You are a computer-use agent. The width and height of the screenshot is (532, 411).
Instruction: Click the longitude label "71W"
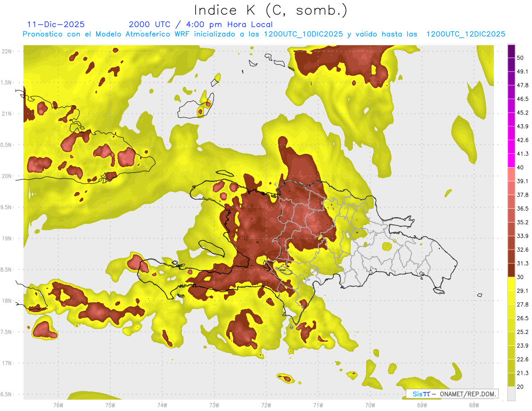click(x=318, y=405)
